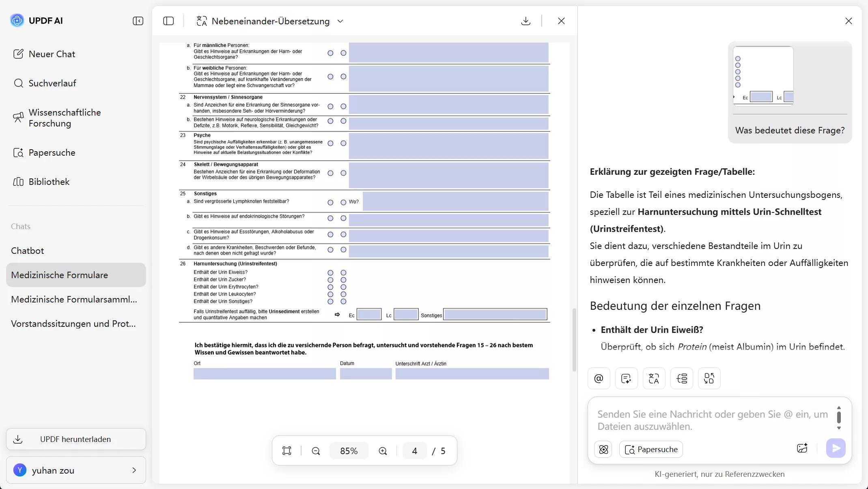Mark the answer circle for Enthält der Urin Zucker
Image resolution: width=868 pixels, height=489 pixels.
pyautogui.click(x=330, y=280)
